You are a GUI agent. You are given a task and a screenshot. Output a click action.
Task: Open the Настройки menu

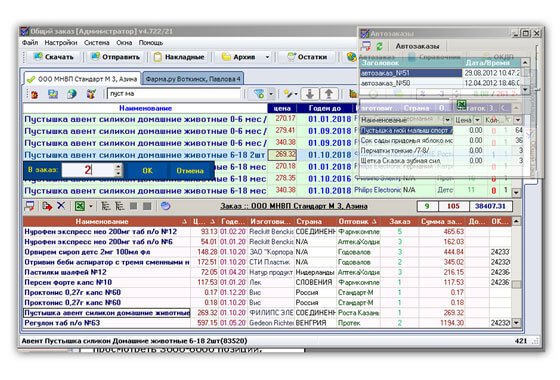tap(61, 42)
